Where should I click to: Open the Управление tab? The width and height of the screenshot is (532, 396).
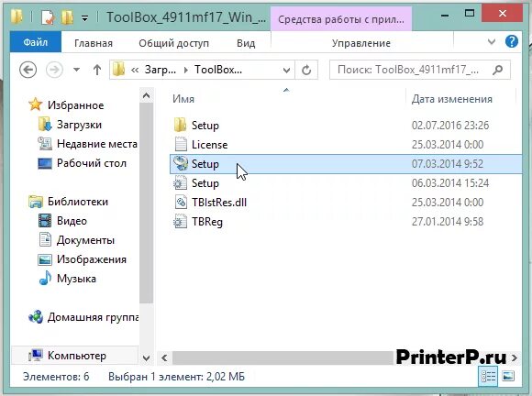point(361,43)
